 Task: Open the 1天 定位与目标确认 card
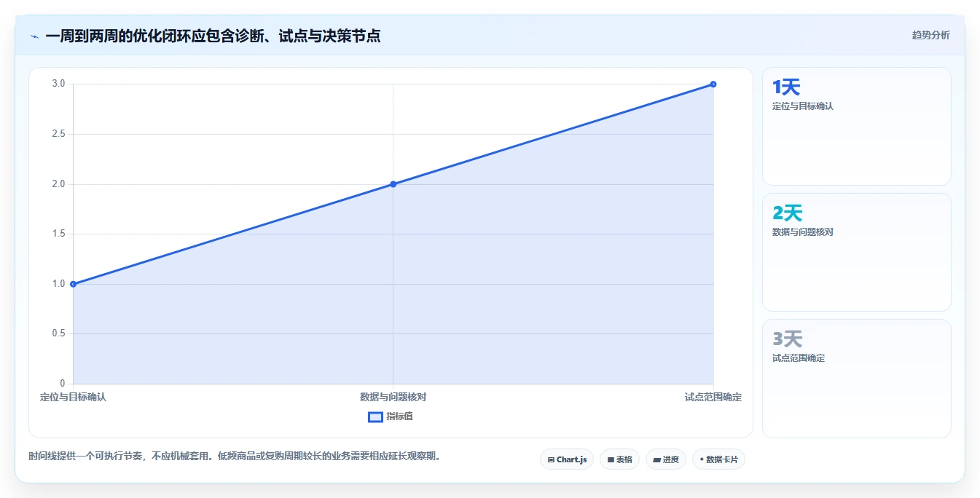click(857, 127)
